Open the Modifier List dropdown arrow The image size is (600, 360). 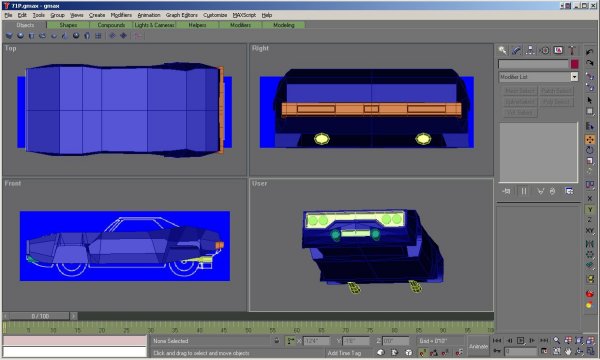[574, 77]
